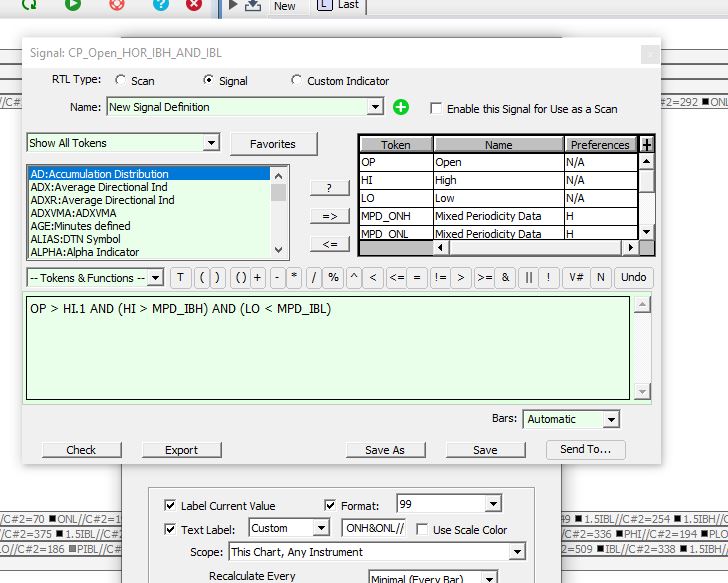The width and height of the screenshot is (728, 583).
Task: Open the Tokens & Functions dropdown
Action: pos(155,278)
